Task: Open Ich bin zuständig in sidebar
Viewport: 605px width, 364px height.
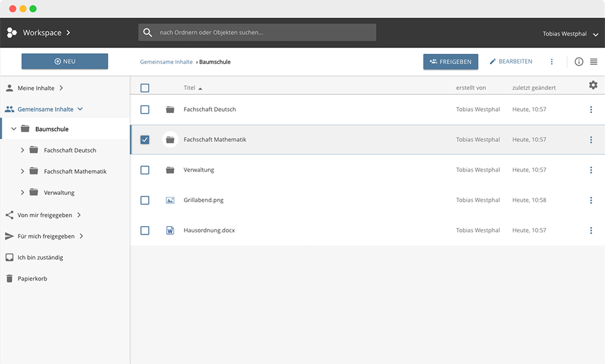Action: [40, 258]
